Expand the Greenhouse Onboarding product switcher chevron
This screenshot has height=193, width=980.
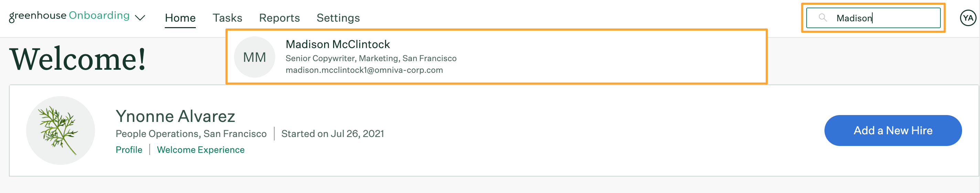[140, 18]
